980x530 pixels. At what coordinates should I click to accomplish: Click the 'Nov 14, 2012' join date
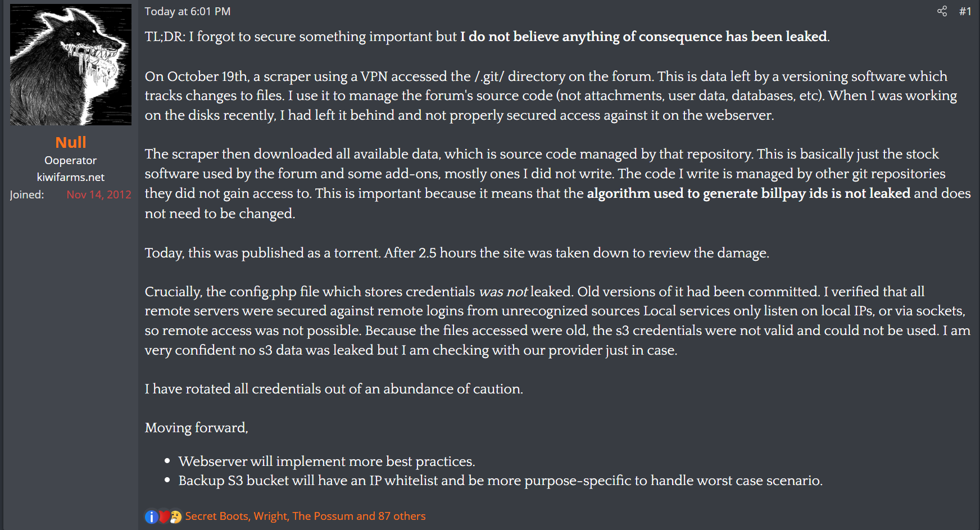pyautogui.click(x=99, y=194)
